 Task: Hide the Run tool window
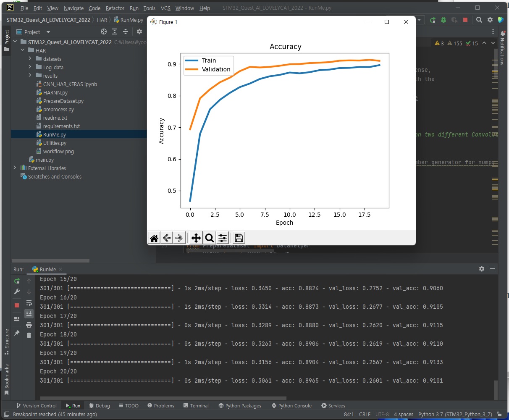(493, 269)
